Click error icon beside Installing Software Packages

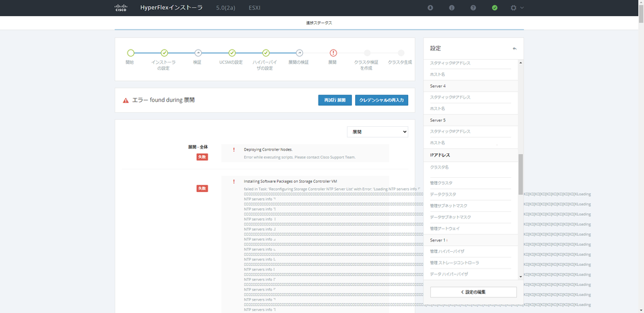point(234,182)
